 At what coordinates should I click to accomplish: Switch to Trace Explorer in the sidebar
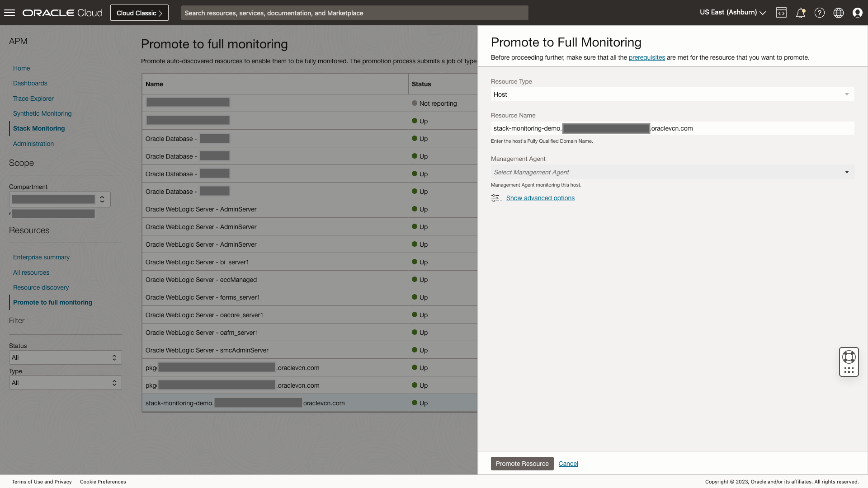[x=33, y=99]
